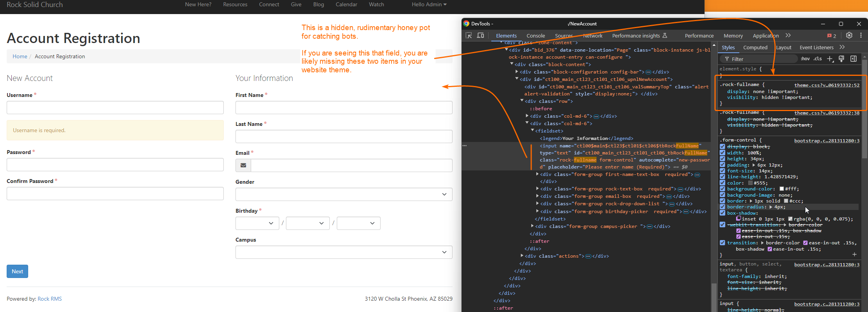Switch to the Console tab
868x312 pixels.
pyautogui.click(x=536, y=36)
